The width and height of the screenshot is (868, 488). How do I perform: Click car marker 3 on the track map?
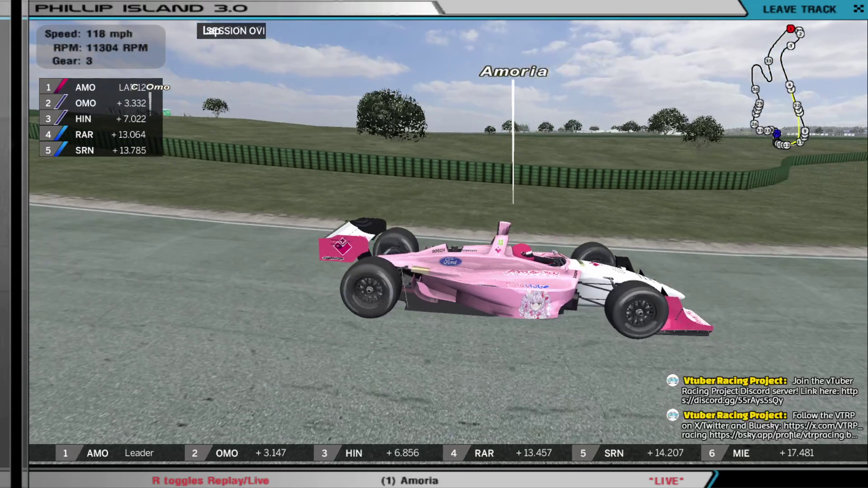791,46
